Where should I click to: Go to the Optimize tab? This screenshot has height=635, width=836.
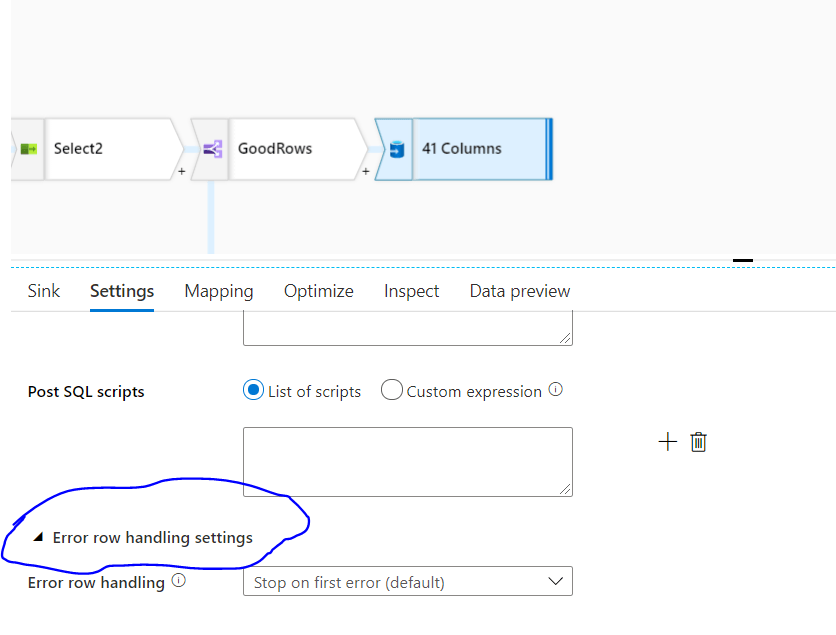click(x=318, y=291)
